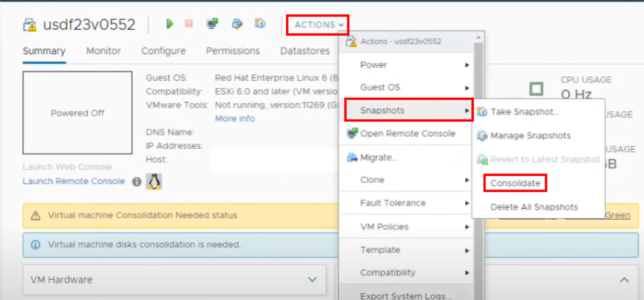The image size is (644, 300).
Task: Click the snapshot toolbar icon
Action: coord(260,24)
